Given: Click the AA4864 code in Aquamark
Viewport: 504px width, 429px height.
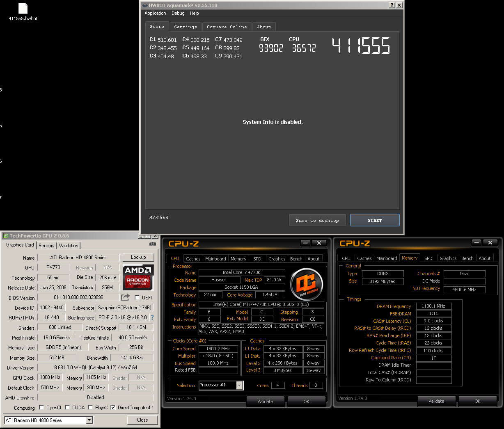Looking at the screenshot, I should tap(159, 217).
